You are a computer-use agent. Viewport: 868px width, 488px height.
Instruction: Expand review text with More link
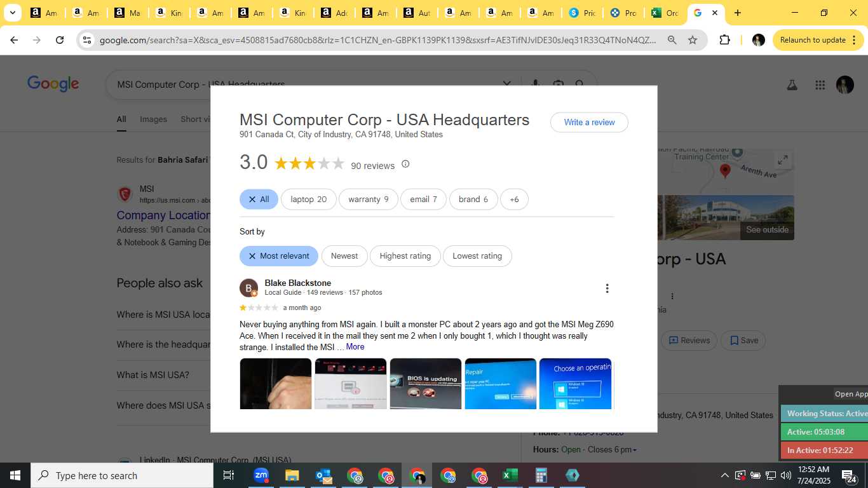tap(355, 347)
